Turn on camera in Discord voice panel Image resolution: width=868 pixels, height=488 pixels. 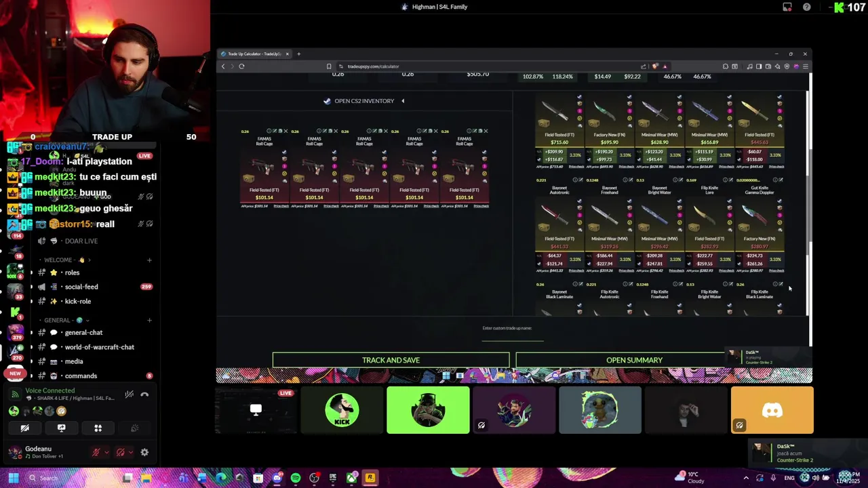(x=25, y=428)
